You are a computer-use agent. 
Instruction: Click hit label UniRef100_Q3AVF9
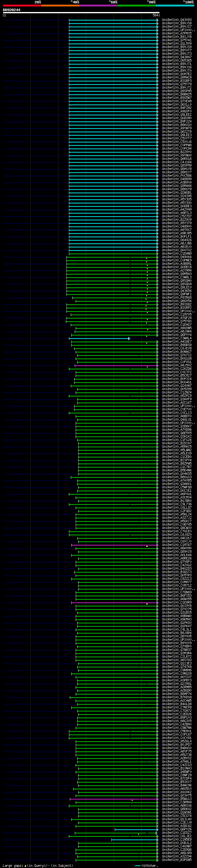pos(177,399)
